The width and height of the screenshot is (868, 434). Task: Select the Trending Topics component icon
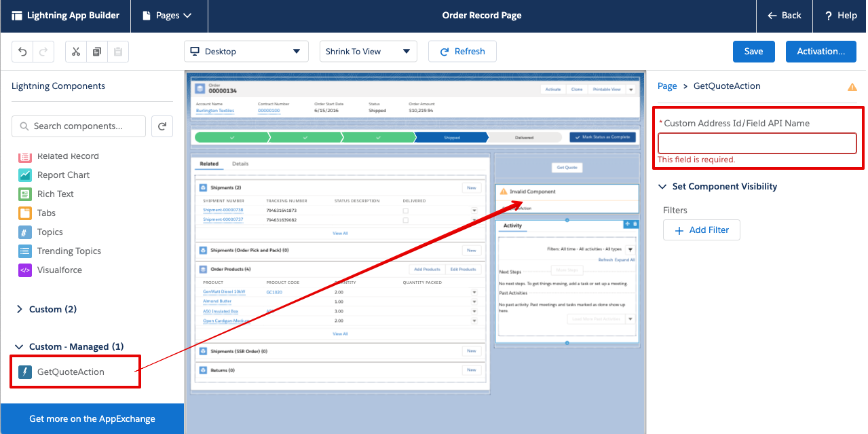coord(25,251)
